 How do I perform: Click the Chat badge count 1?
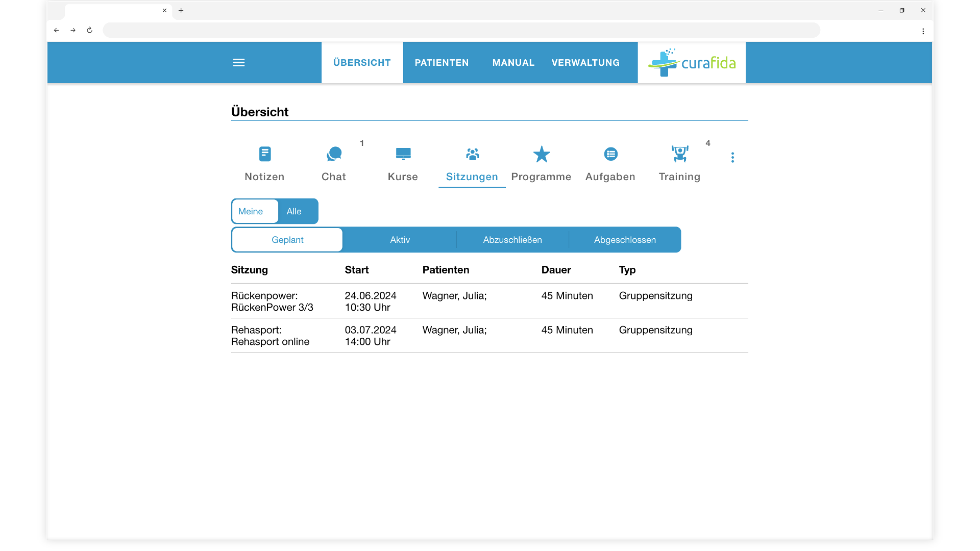tap(362, 143)
